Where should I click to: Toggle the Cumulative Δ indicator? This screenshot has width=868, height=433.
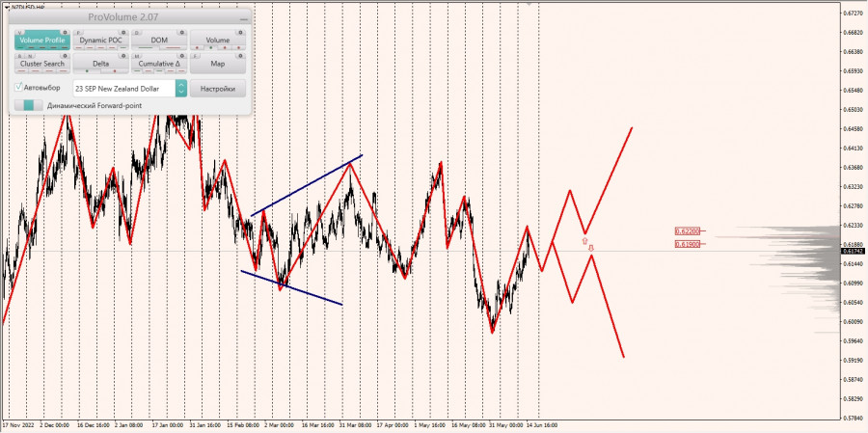(159, 64)
